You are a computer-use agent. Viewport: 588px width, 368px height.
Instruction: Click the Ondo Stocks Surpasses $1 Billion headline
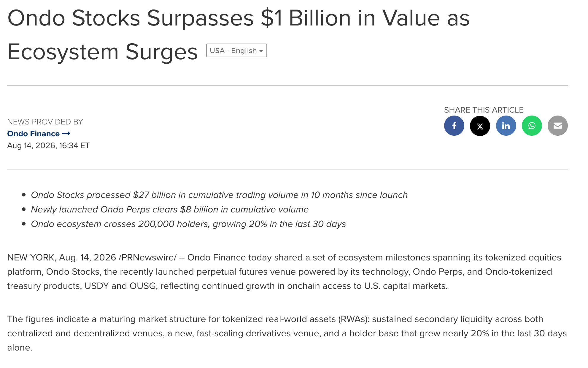pyautogui.click(x=238, y=35)
